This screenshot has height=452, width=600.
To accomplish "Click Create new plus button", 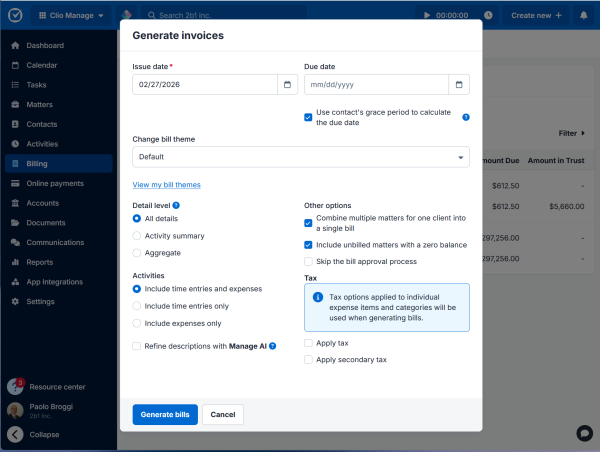I will tap(536, 15).
